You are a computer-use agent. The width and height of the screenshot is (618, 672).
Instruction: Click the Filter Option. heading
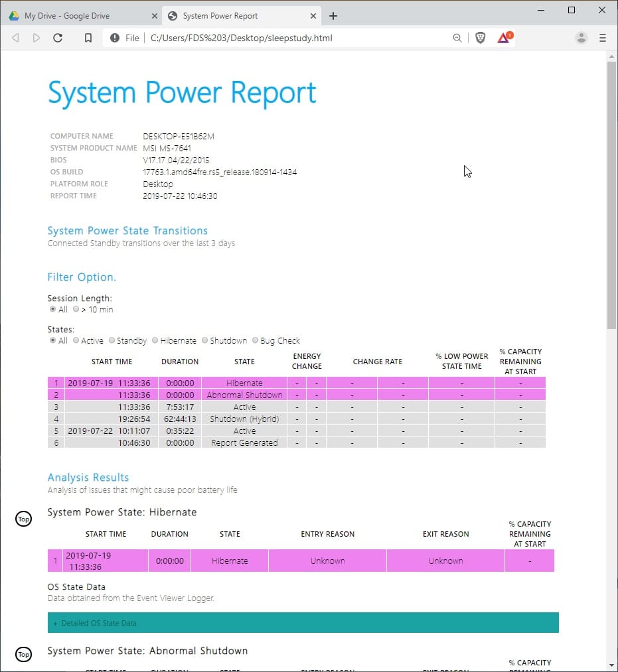(82, 277)
